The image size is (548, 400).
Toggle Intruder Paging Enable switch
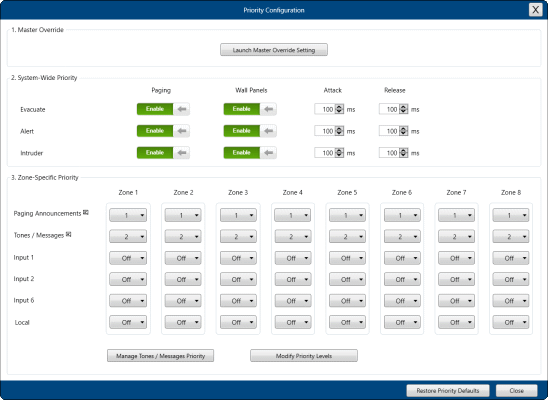[163, 153]
